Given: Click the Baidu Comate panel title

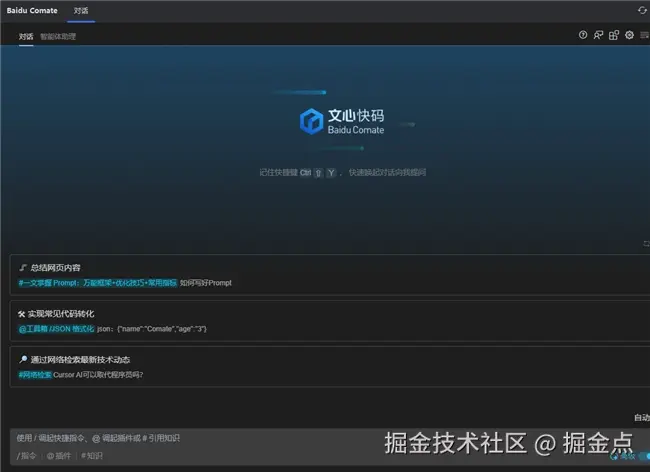Looking at the screenshot, I should coord(32,10).
